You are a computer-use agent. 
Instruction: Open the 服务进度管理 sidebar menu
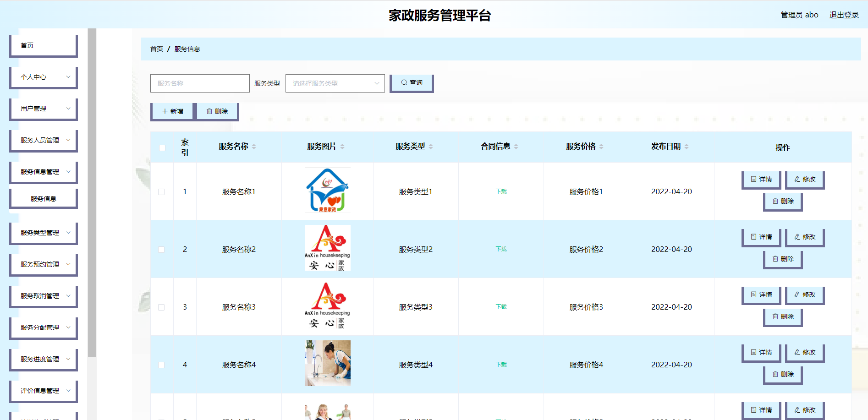[43, 359]
